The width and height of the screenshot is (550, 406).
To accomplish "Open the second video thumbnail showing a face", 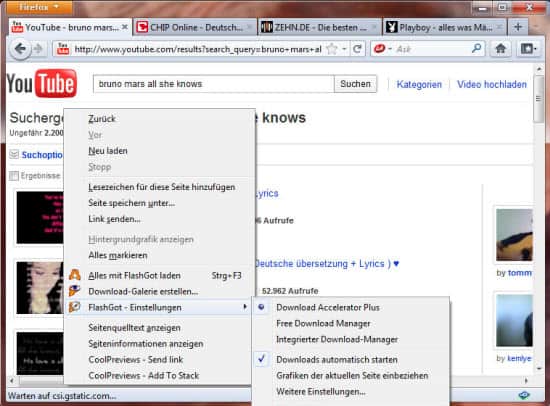I will pyautogui.click(x=40, y=288).
